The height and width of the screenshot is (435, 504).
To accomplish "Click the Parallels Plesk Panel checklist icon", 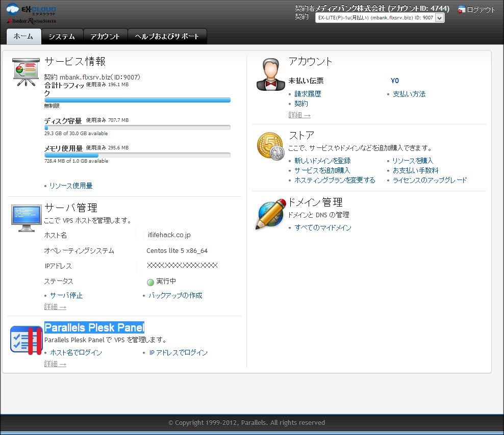I will click(x=27, y=340).
